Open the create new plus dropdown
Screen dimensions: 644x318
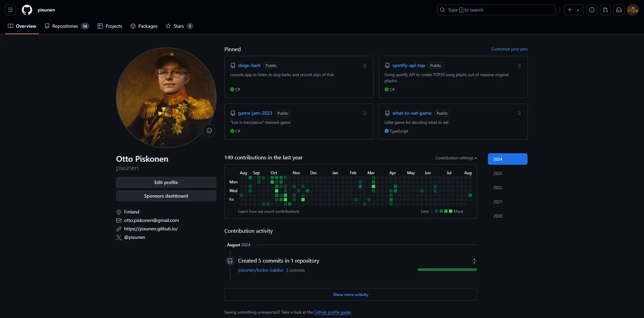(x=574, y=10)
